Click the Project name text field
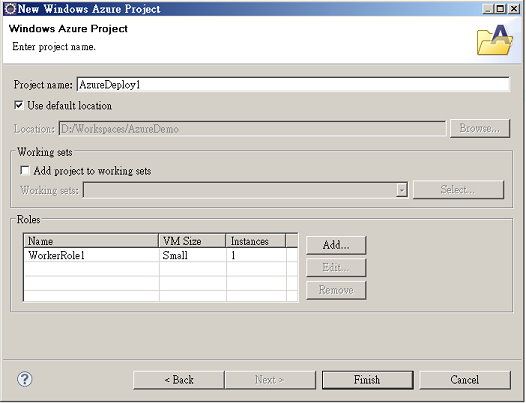 pyautogui.click(x=294, y=85)
